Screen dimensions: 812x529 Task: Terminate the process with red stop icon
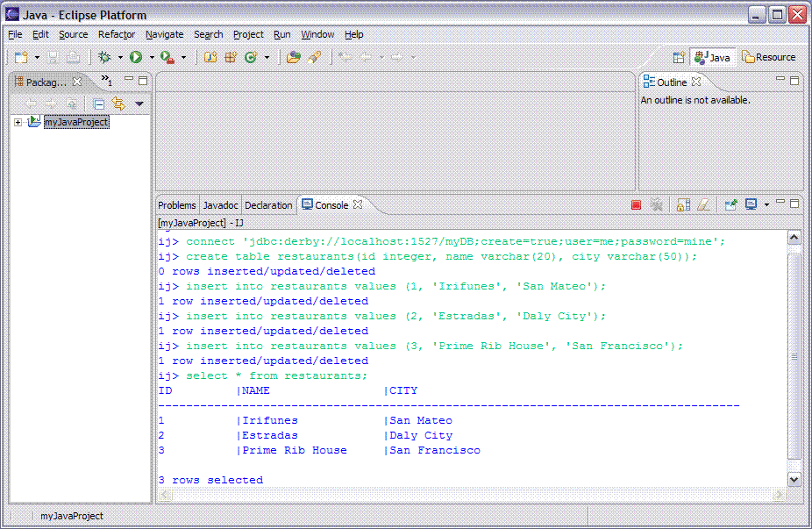pyautogui.click(x=636, y=205)
